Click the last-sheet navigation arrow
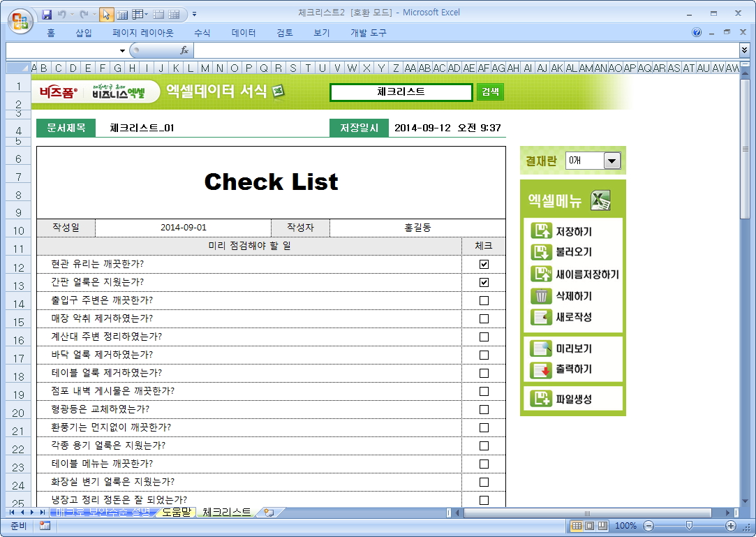Viewport: 756px width, 537px height. click(42, 513)
